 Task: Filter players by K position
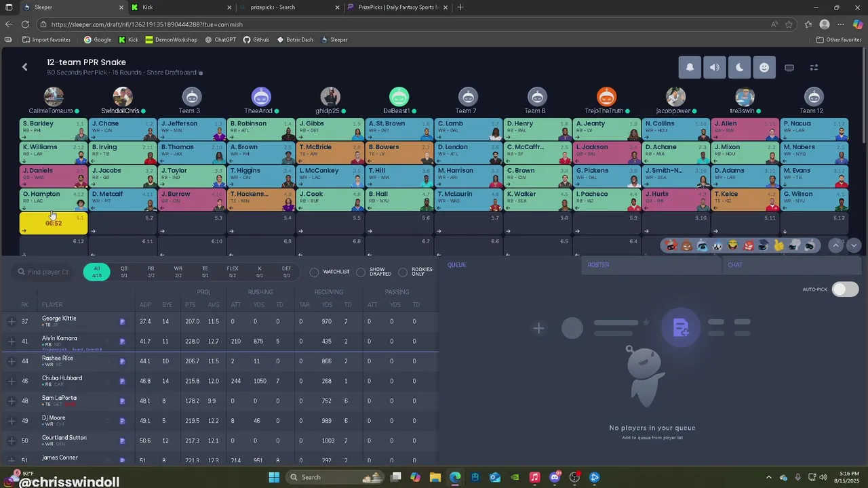click(260, 272)
